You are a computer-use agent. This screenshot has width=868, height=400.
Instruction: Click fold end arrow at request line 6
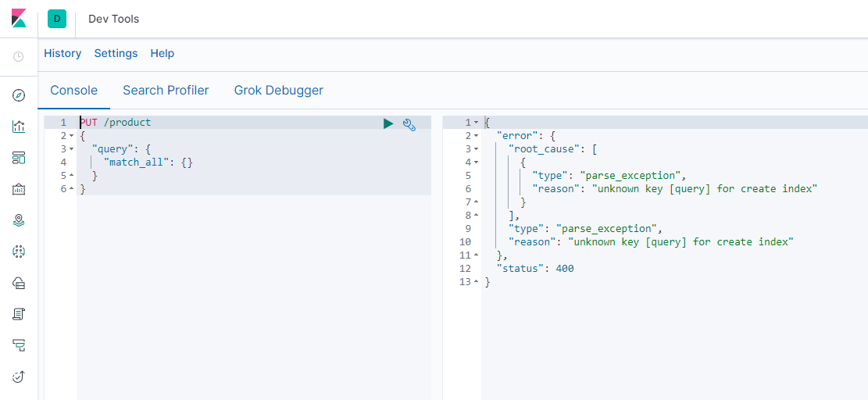71,189
